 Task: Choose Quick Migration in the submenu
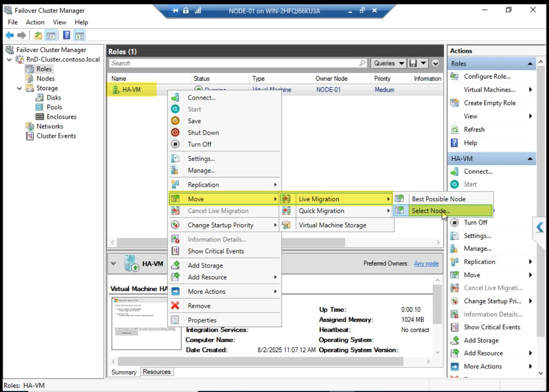[336, 210]
